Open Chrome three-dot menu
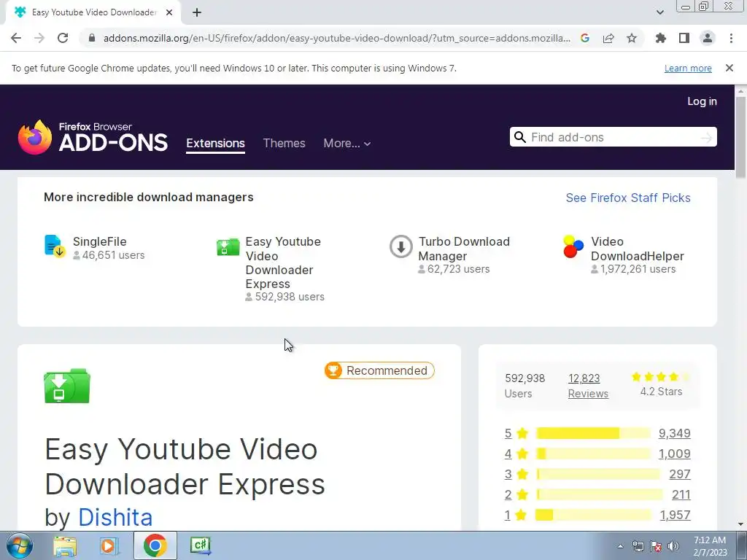This screenshot has width=747, height=560. click(731, 38)
